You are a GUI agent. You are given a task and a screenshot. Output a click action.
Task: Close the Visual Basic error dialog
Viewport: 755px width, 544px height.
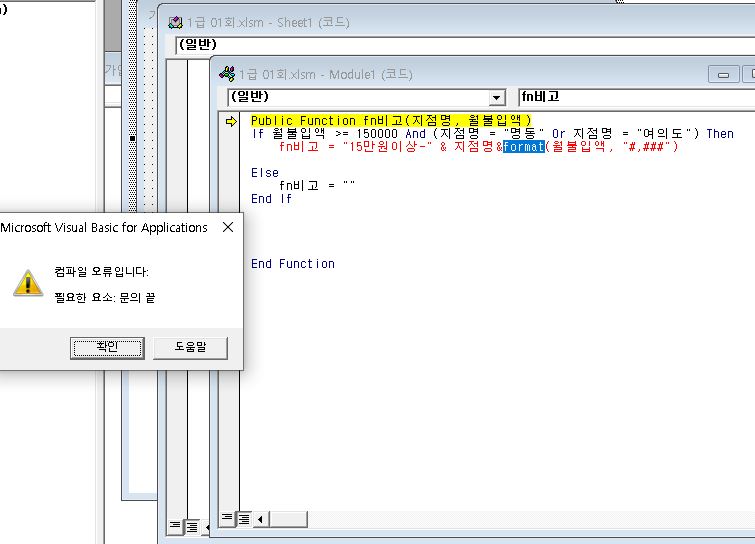pos(227,227)
